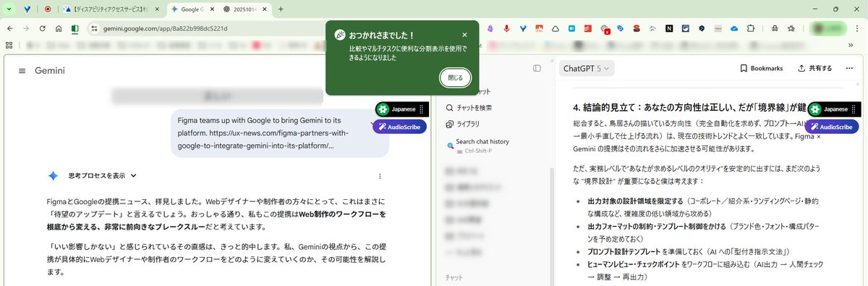The height and width of the screenshot is (286, 868).
Task: Open a new tab with the plus button
Action: 281,9
